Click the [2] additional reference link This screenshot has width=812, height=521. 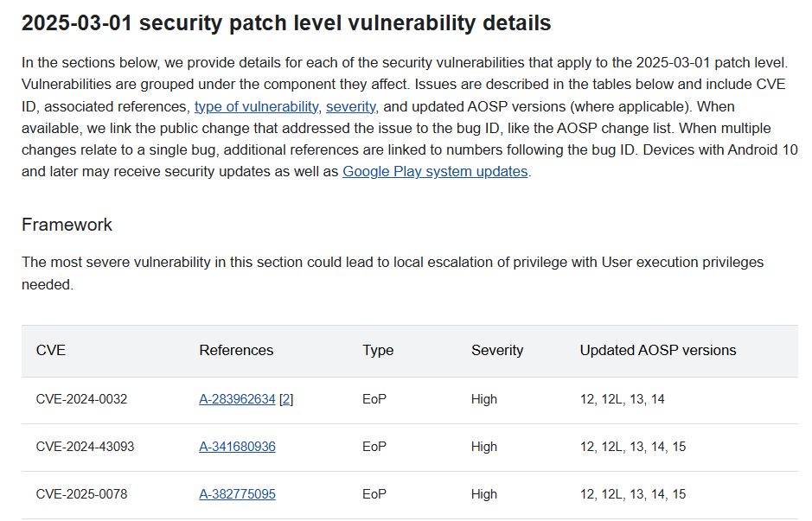pyautogui.click(x=286, y=399)
